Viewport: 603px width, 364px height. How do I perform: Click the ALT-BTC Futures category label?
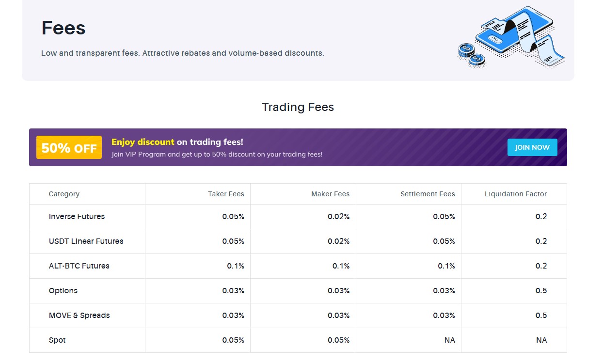coord(79,266)
